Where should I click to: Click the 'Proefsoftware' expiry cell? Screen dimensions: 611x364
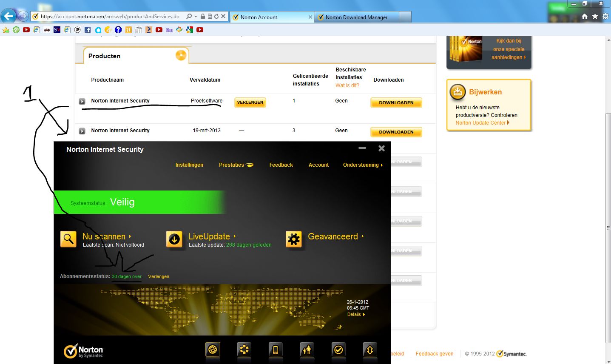207,101
